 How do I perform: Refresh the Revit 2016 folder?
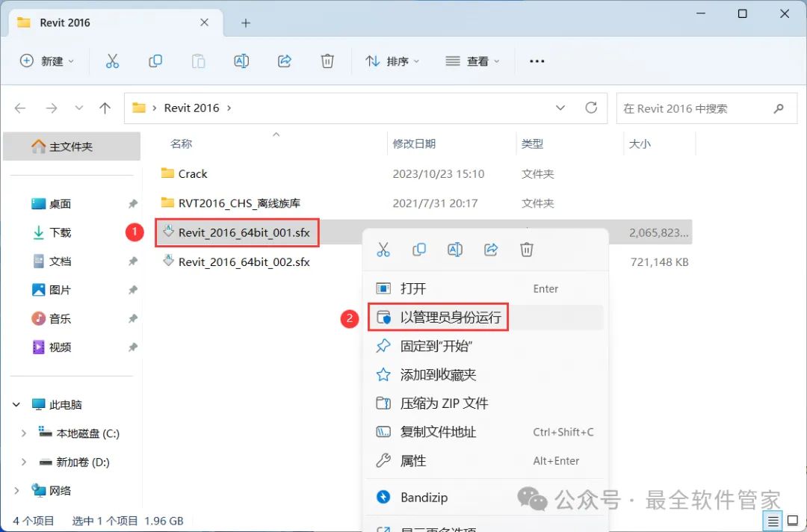click(x=591, y=108)
